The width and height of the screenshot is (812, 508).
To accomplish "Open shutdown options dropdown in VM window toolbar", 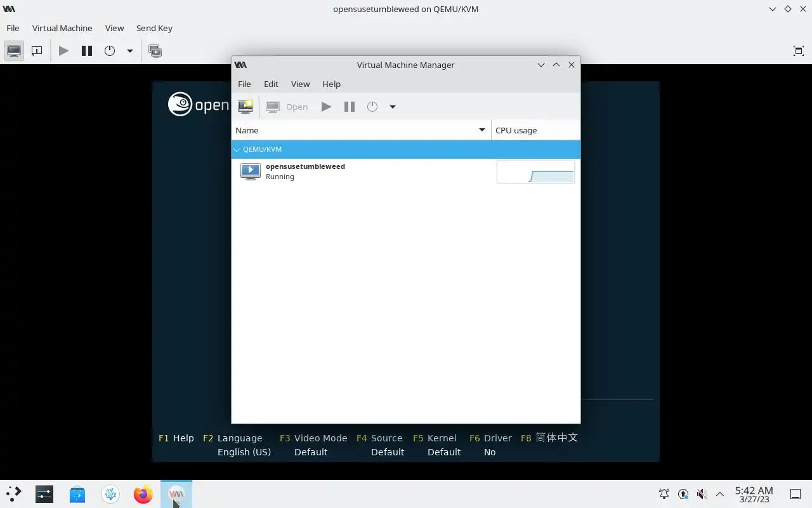I will pyautogui.click(x=129, y=51).
